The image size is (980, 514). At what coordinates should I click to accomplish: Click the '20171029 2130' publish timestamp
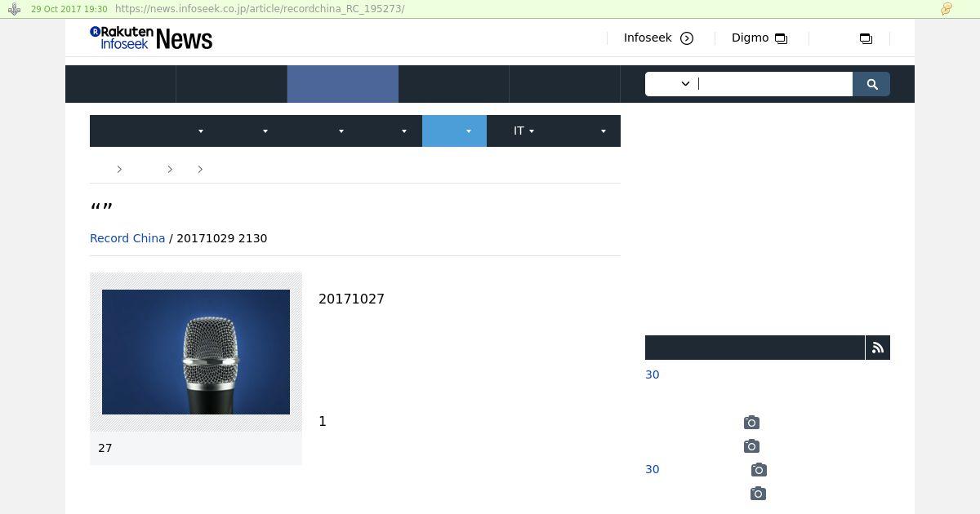coord(222,238)
